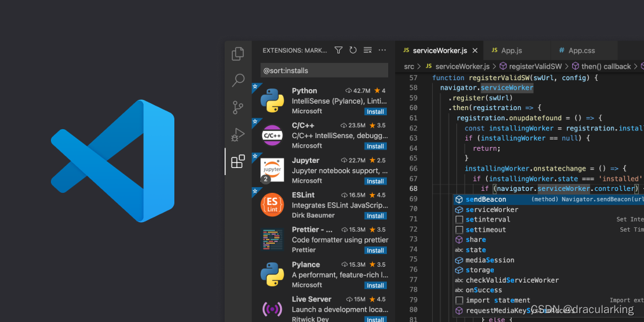This screenshot has width=644, height=322.
Task: Click line number 68 in the gutter
Action: click(x=413, y=188)
